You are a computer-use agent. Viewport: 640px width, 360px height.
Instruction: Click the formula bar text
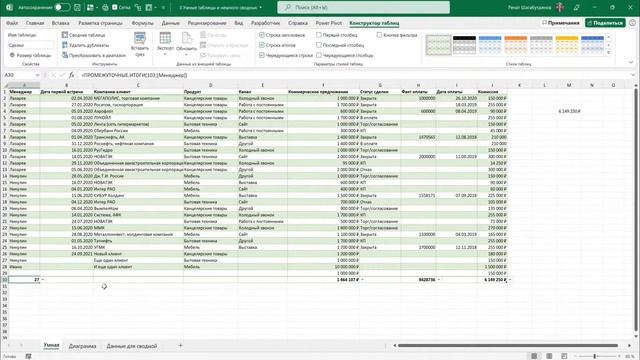pyautogui.click(x=134, y=75)
